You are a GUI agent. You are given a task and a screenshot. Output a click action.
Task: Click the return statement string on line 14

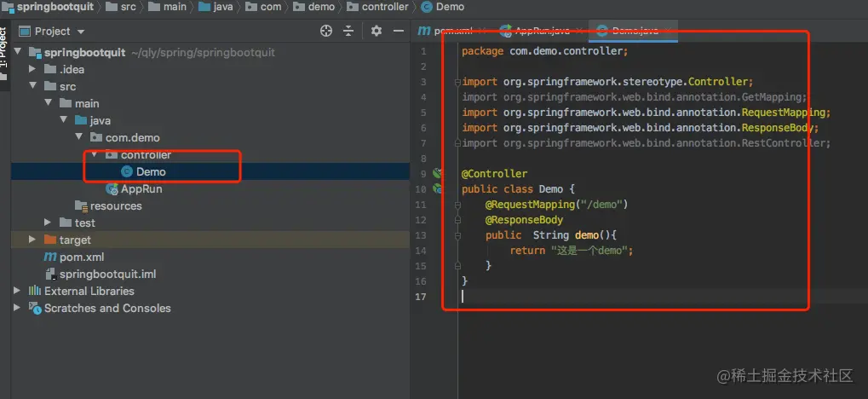[x=589, y=251]
